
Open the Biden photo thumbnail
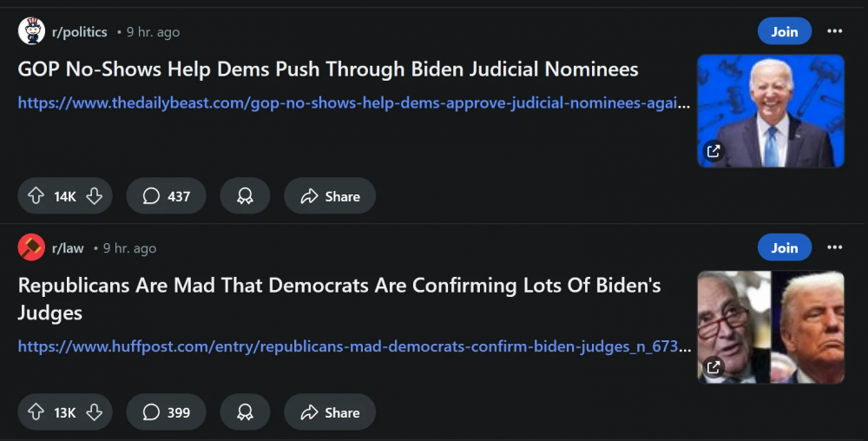click(771, 110)
